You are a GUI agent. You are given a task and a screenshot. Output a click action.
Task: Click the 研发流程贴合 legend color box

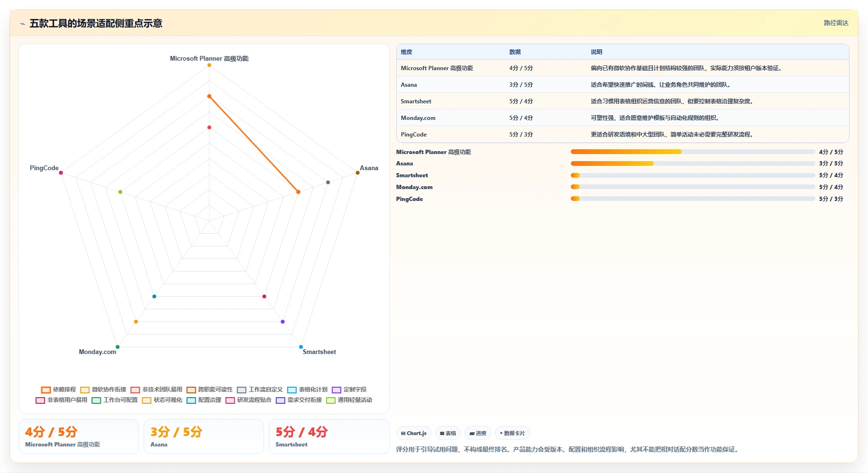pos(230,400)
